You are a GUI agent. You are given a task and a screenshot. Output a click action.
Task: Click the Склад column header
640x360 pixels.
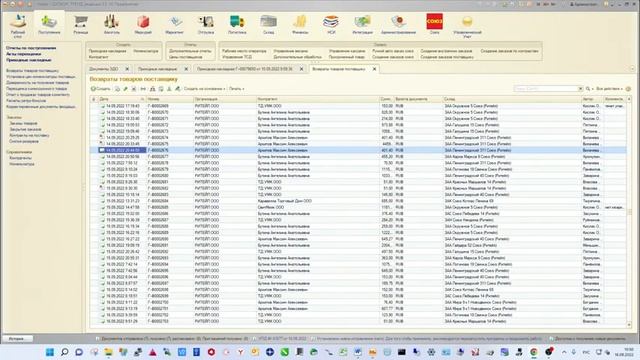click(x=512, y=99)
